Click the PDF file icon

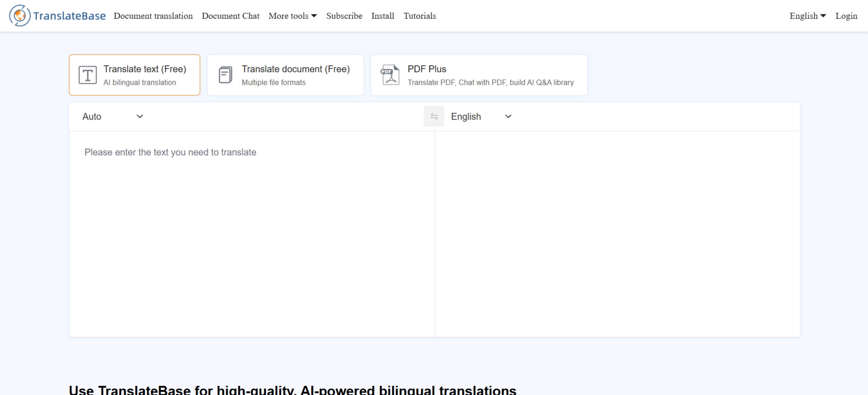(390, 75)
